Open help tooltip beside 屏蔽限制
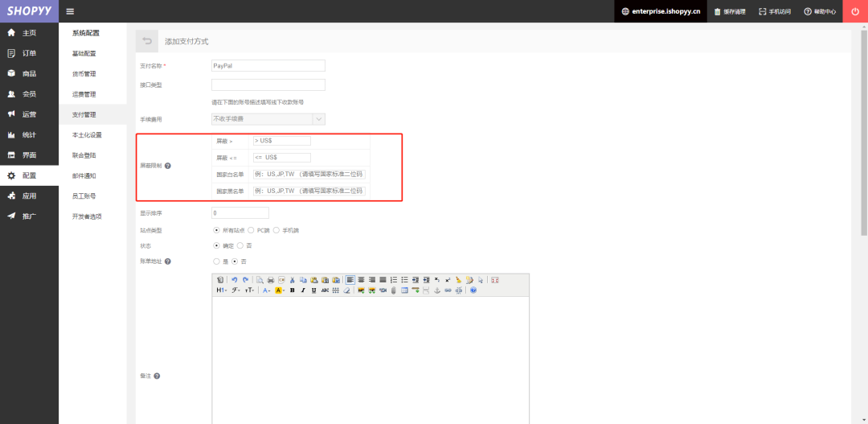868x424 pixels. [168, 166]
